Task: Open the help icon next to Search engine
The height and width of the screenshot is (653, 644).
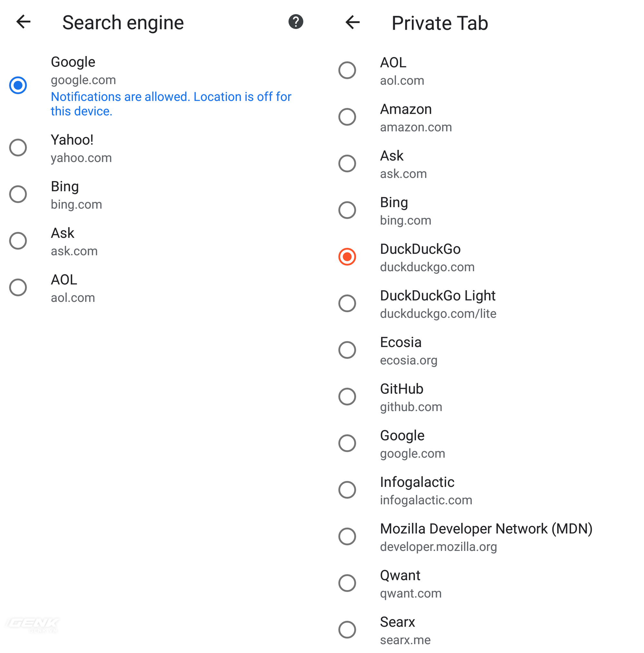Action: [295, 22]
